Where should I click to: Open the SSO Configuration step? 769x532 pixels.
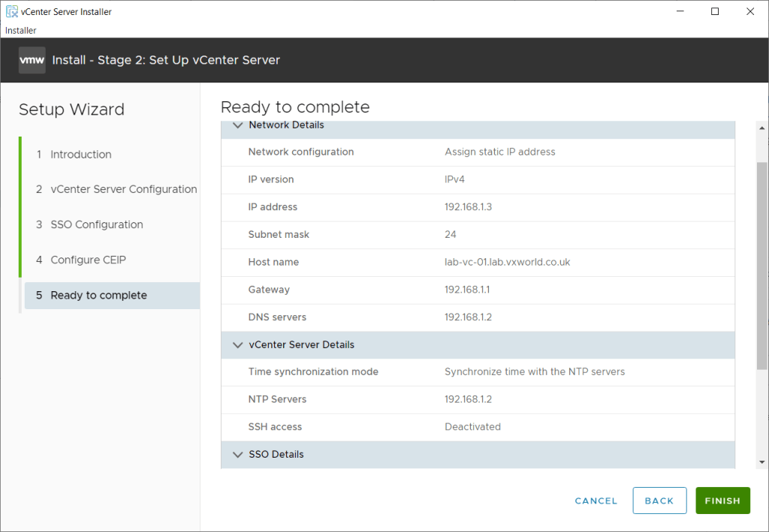pos(96,225)
